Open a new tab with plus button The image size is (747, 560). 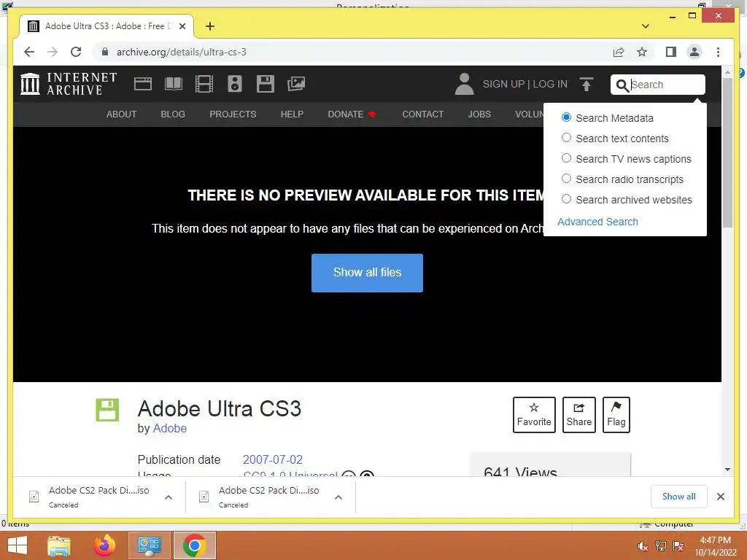(210, 26)
